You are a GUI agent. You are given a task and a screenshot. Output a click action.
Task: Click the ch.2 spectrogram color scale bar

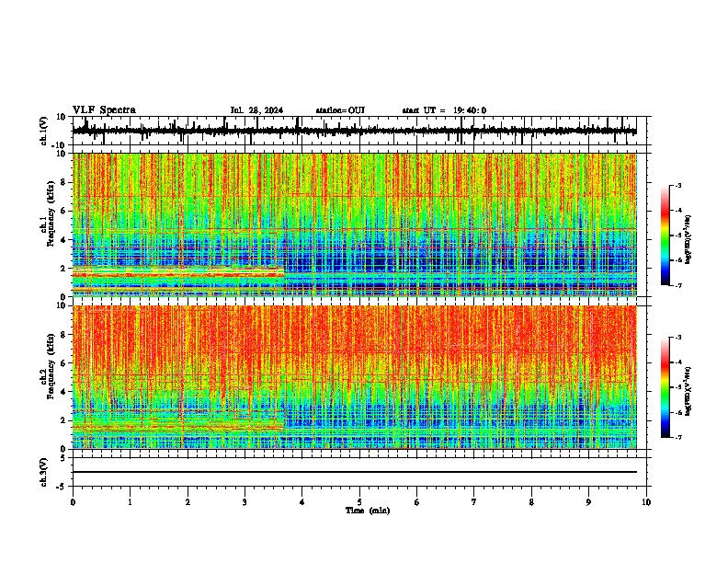[665, 387]
